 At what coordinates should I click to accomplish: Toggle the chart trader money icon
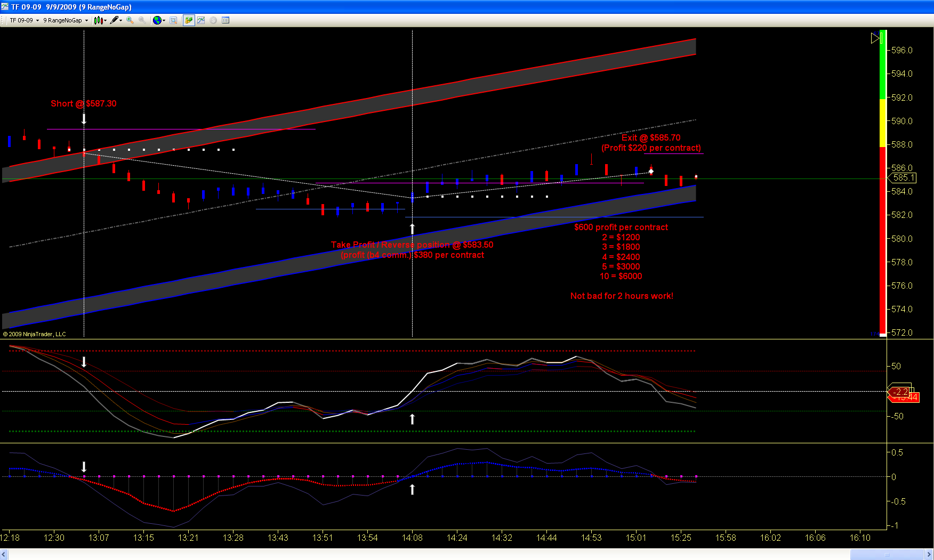[x=189, y=20]
